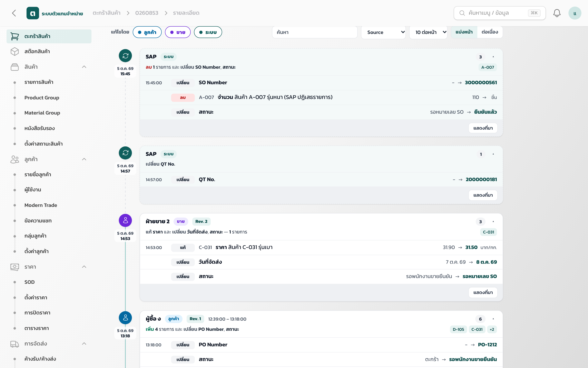
Task: Open Product Group menu item
Action: pos(42,98)
